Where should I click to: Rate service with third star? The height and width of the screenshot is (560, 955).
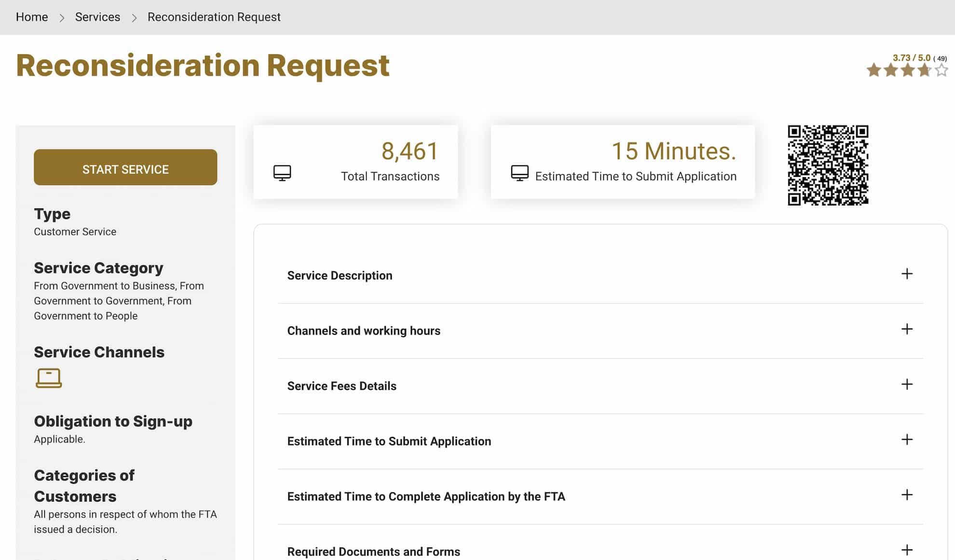907,70
